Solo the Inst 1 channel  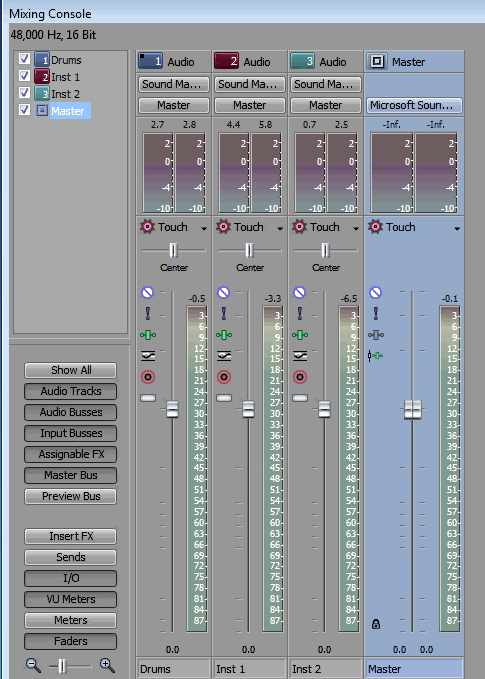(x=224, y=314)
